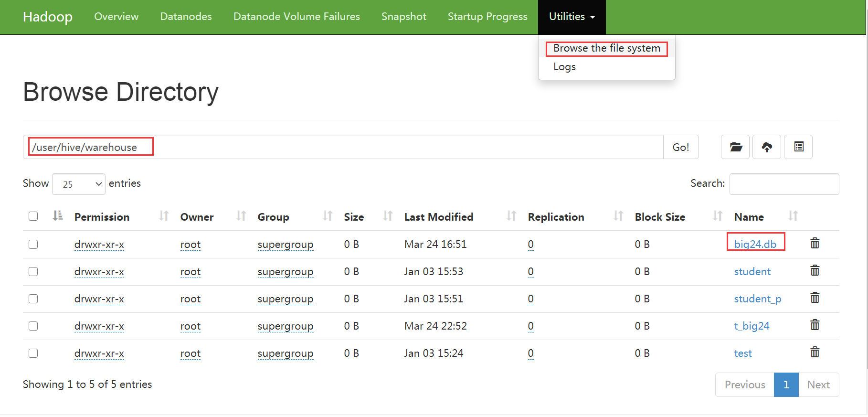Viewport: 868px width, 417px height.
Task: Click the directory path input field
Action: point(343,147)
